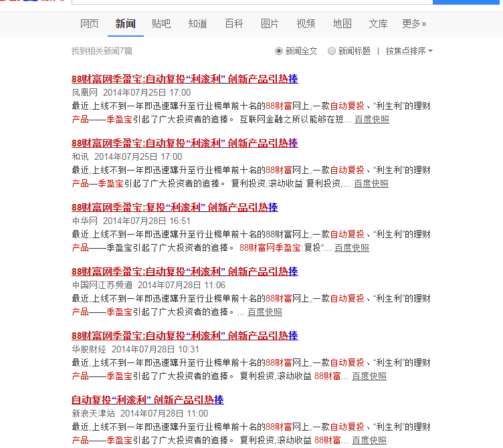
Task: Click the source text 和讯 2014年07月25日 17:00
Action: click(x=127, y=157)
